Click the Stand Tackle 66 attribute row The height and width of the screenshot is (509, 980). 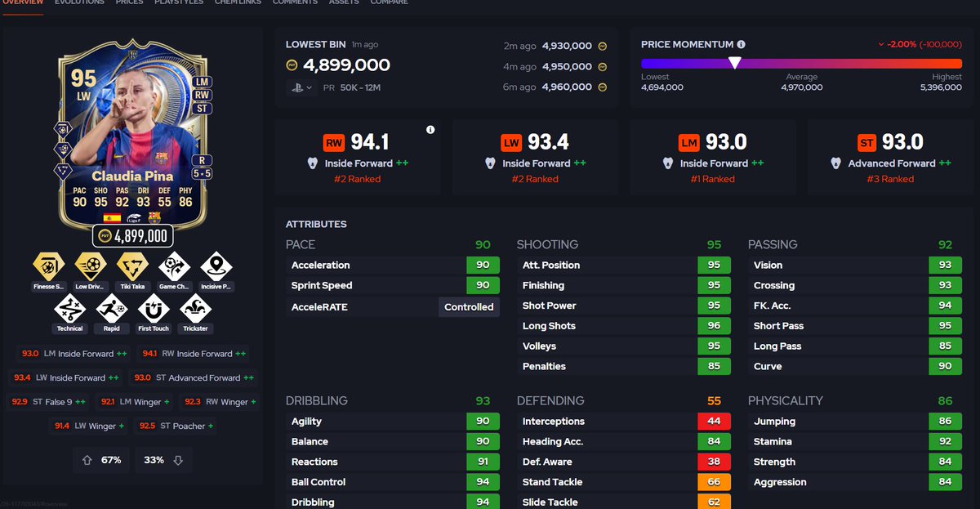click(x=624, y=482)
